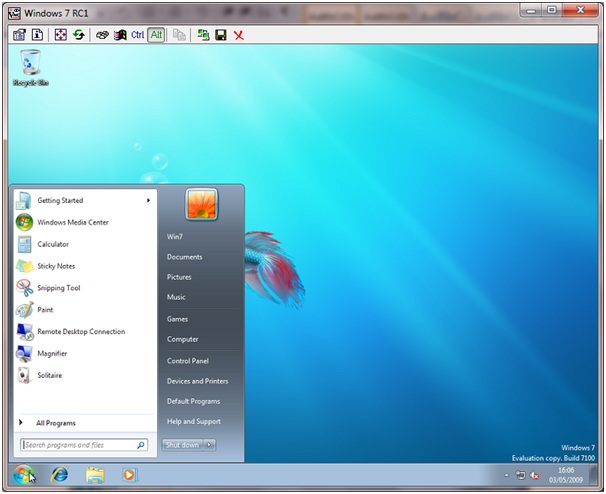Viewport: 606px width, 494px height.
Task: Open Windows Explorer from the taskbar
Action: (95, 475)
